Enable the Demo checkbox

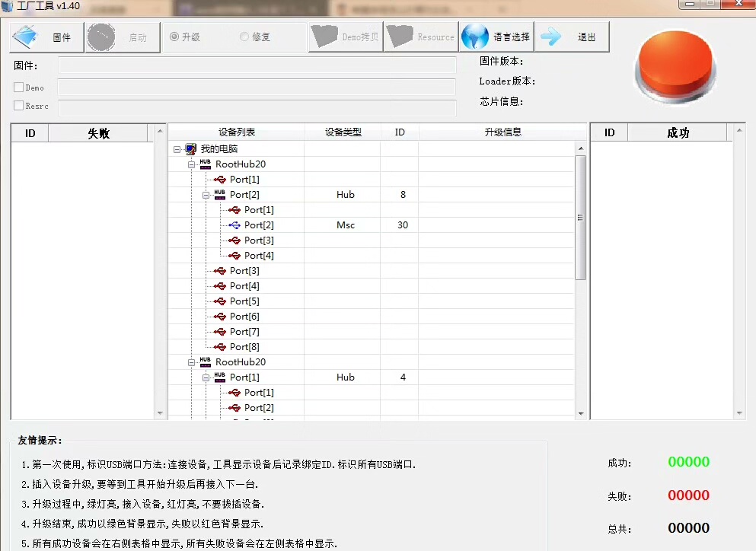(19, 88)
